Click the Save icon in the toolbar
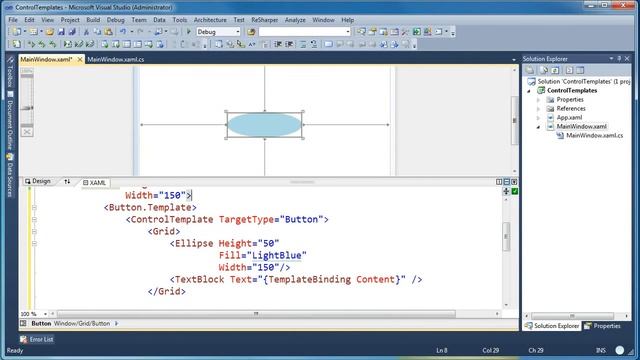 (61, 31)
